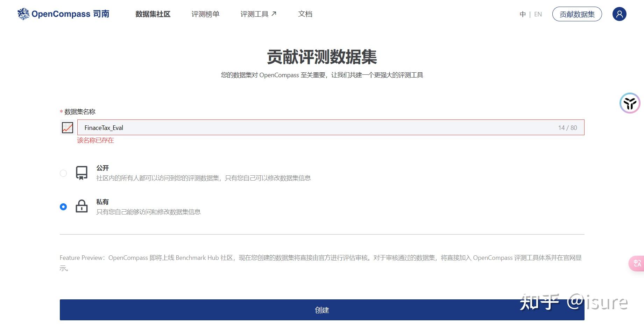Viewport: 644px width, 328px height.
Task: Click the OpenCompass 司南 logo icon
Action: [x=22, y=14]
